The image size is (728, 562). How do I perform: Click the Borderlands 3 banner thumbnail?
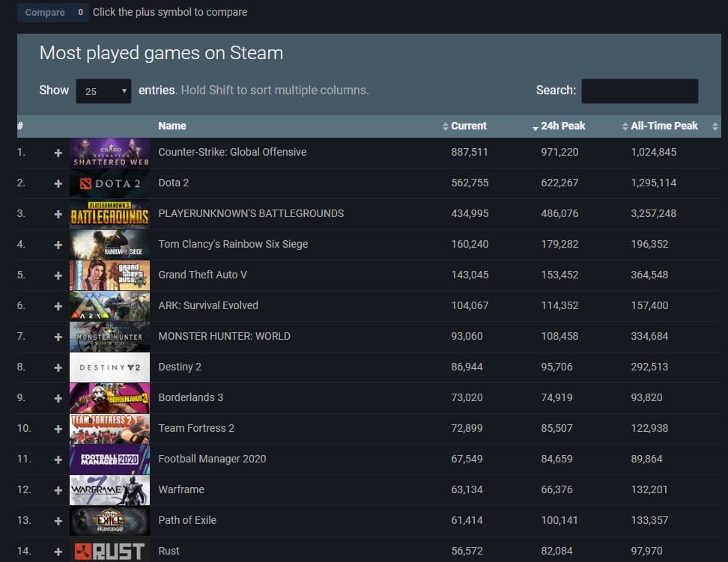109,398
